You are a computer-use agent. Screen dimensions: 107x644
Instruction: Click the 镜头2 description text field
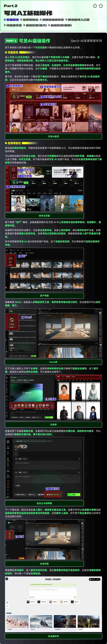point(47,479)
